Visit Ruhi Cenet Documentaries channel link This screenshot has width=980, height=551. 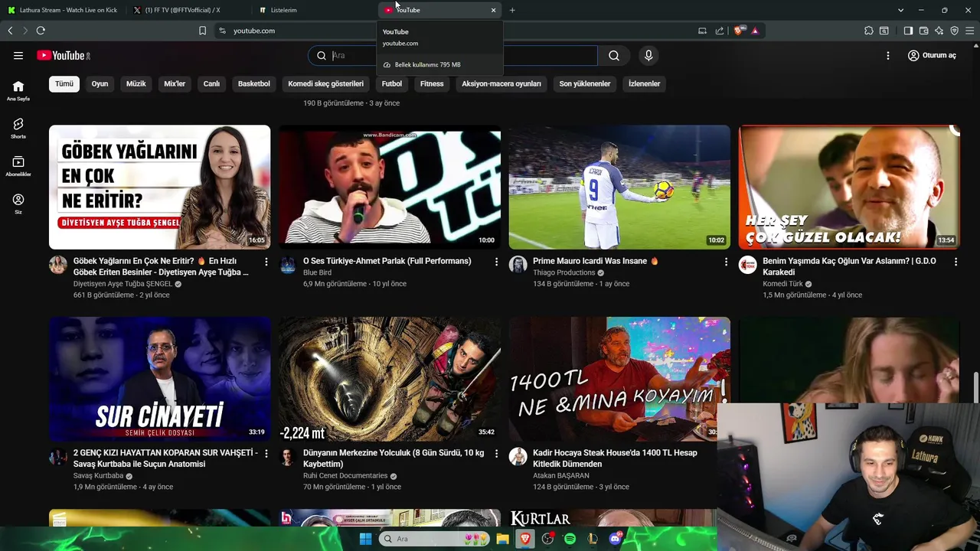[x=345, y=475]
